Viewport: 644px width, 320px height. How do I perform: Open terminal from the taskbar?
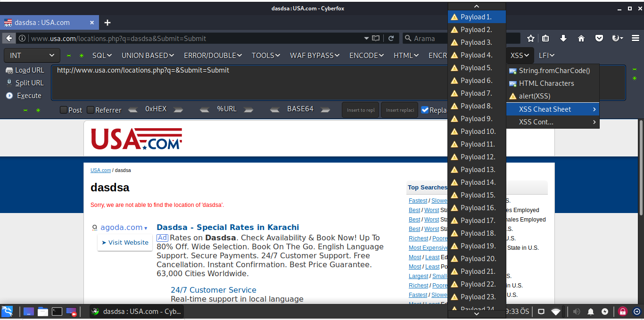57,312
